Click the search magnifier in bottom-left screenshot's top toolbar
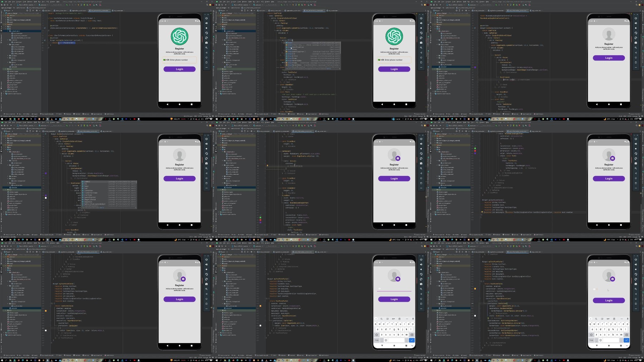The width and height of the screenshot is (644, 362). point(207,246)
